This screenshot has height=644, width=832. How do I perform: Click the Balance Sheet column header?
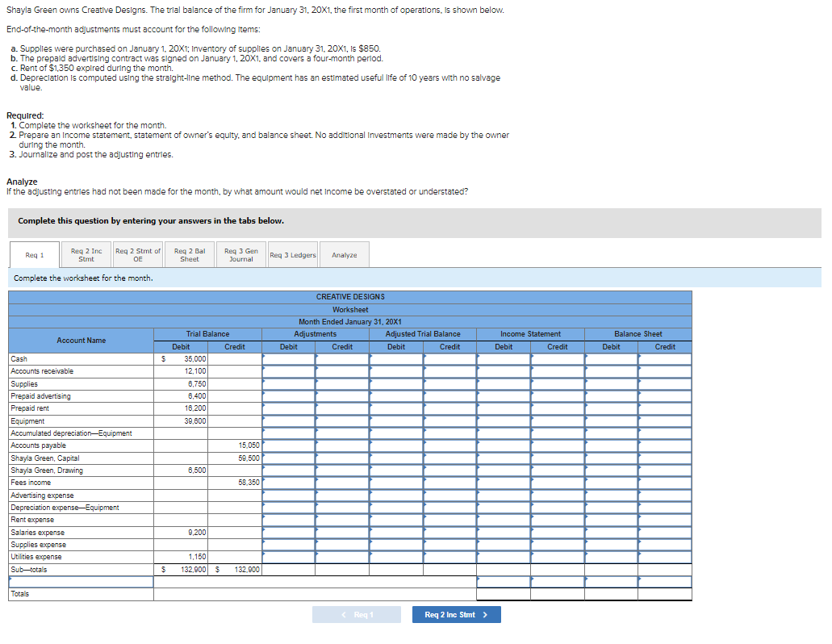pos(638,334)
